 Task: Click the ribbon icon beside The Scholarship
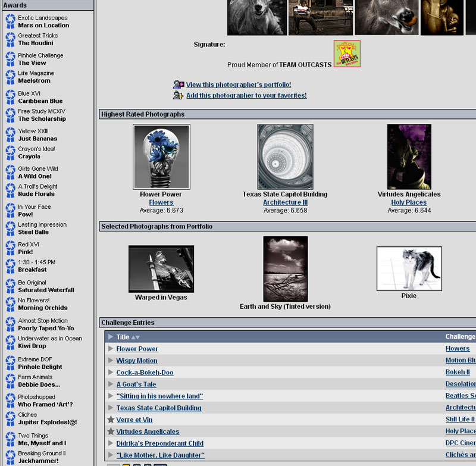10,115
